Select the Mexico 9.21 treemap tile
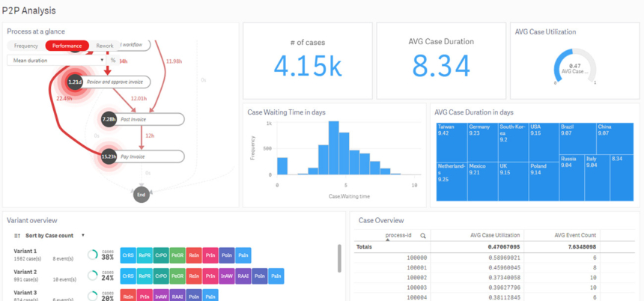 [x=482, y=181]
